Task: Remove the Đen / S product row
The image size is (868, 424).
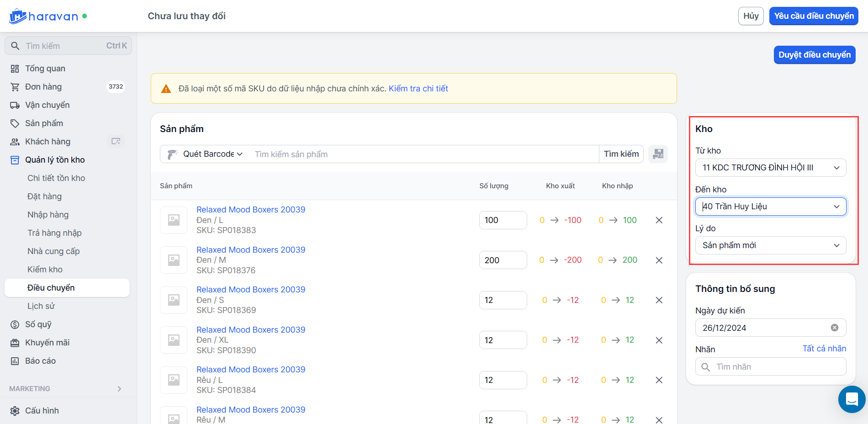Action: click(x=659, y=300)
